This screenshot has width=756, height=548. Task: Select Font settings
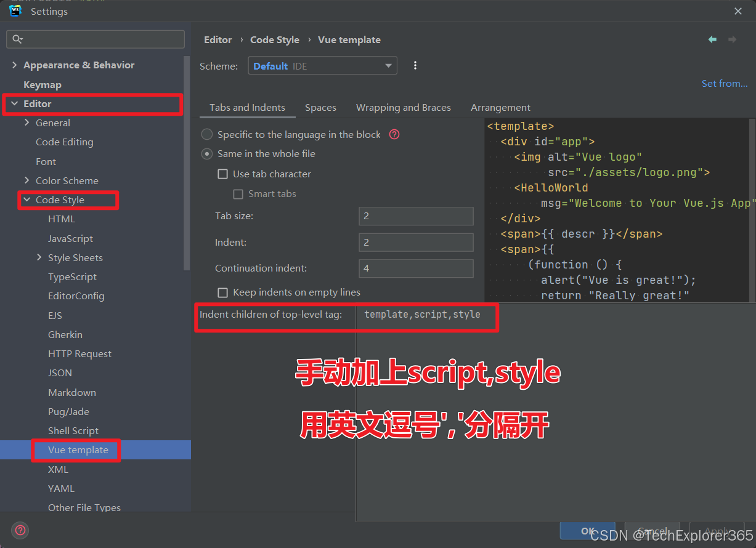click(x=46, y=161)
